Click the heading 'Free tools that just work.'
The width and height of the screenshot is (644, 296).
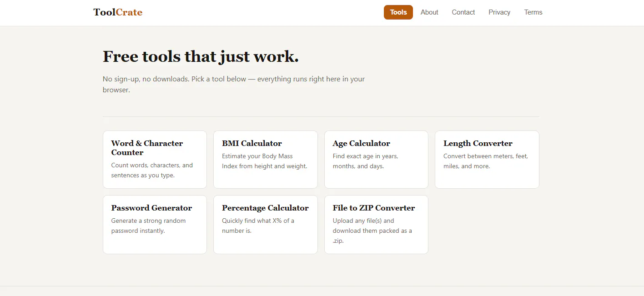(201, 56)
